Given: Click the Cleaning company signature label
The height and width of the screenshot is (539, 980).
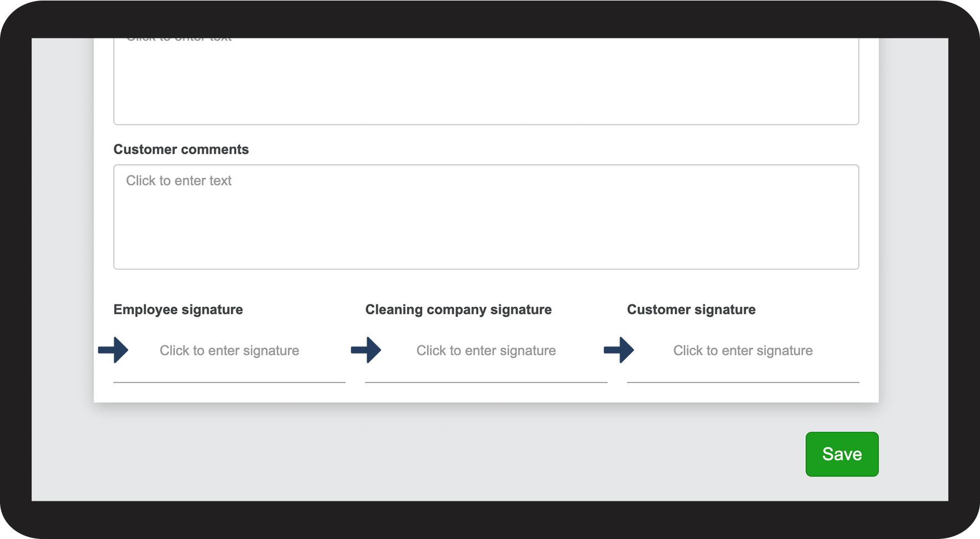Looking at the screenshot, I should [458, 310].
